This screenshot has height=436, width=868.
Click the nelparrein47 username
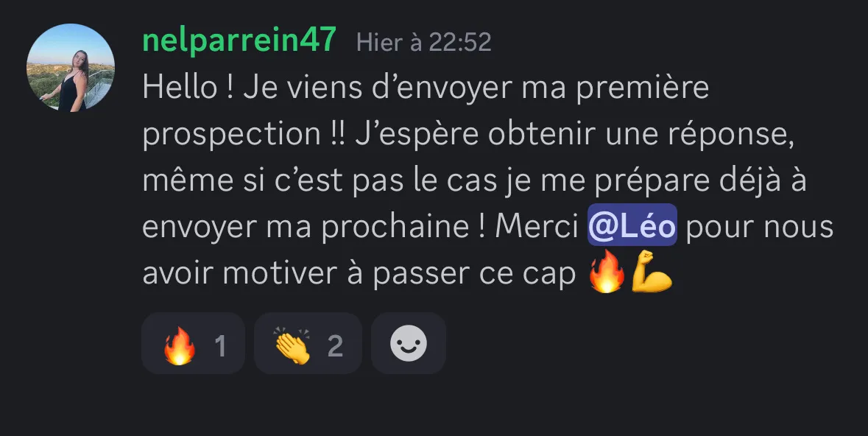[x=239, y=41]
